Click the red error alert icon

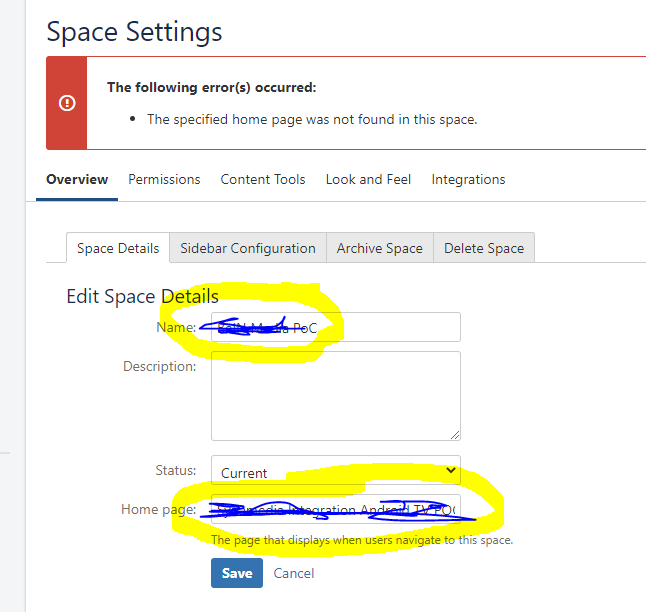click(x=67, y=103)
